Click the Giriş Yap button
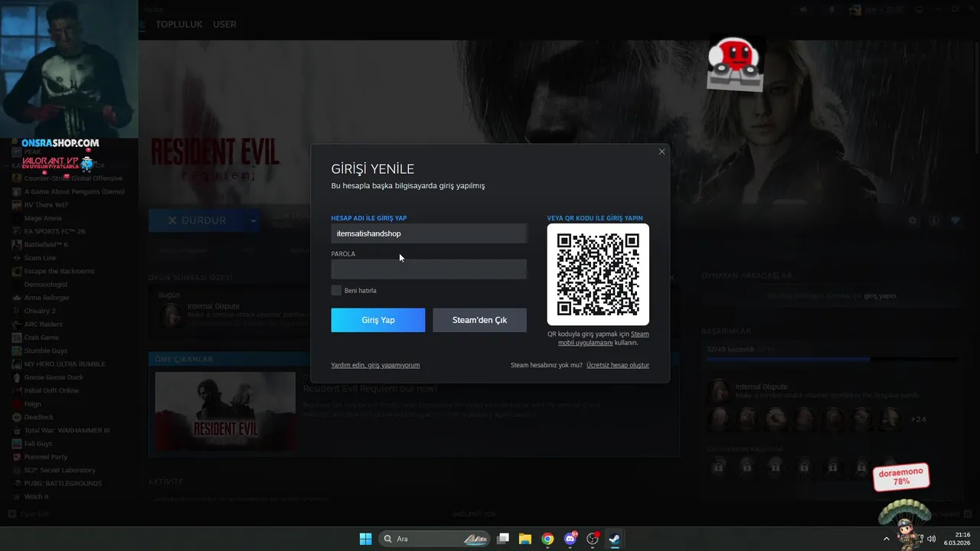The height and width of the screenshot is (551, 980). [378, 320]
